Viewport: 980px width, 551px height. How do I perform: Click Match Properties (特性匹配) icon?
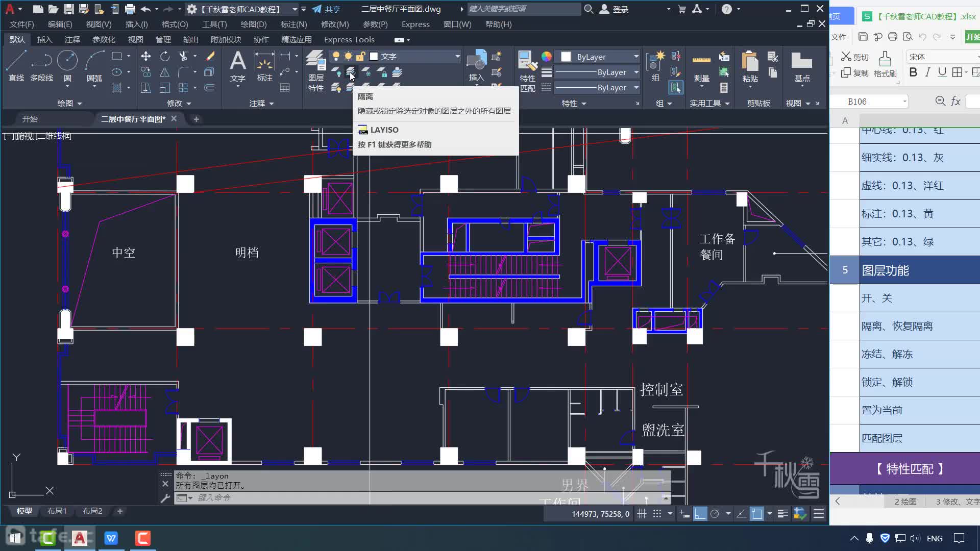[527, 71]
